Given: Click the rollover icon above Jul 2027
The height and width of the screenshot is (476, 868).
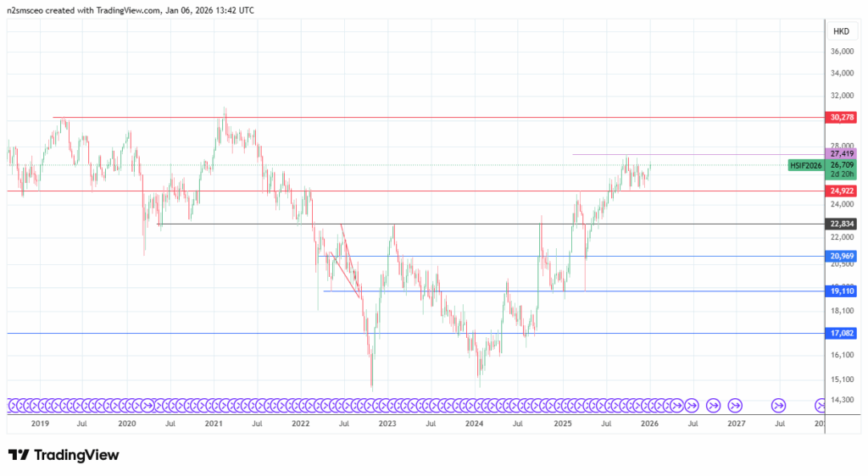Looking at the screenshot, I should 778,405.
